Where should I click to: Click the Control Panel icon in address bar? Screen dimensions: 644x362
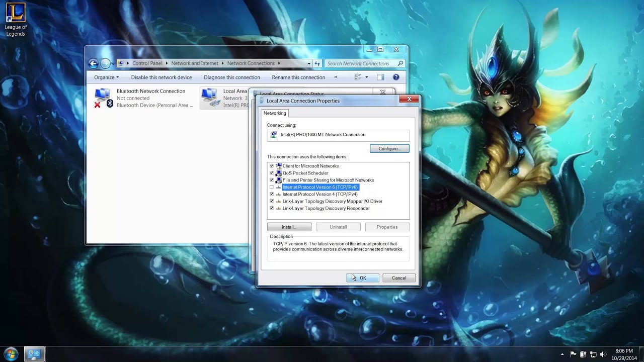click(x=121, y=63)
